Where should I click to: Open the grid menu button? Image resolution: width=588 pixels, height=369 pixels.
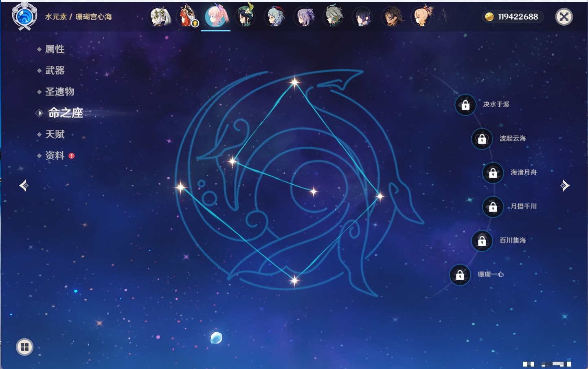click(24, 347)
